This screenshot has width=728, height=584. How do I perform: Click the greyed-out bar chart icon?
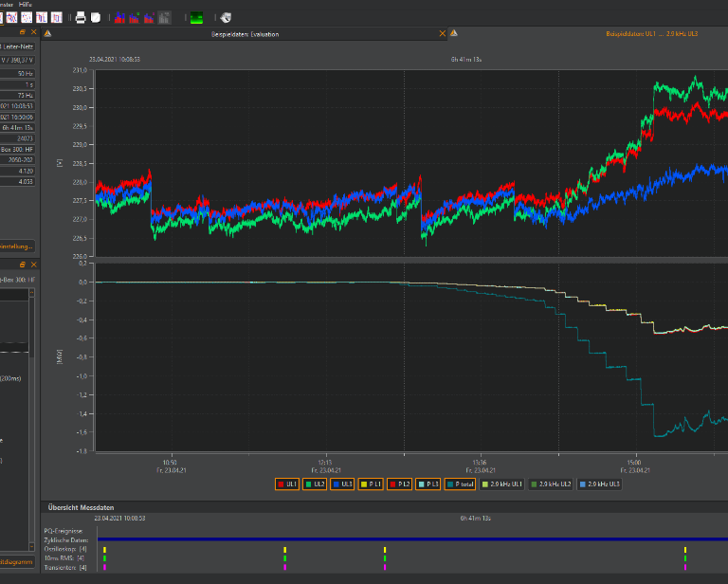point(164,18)
